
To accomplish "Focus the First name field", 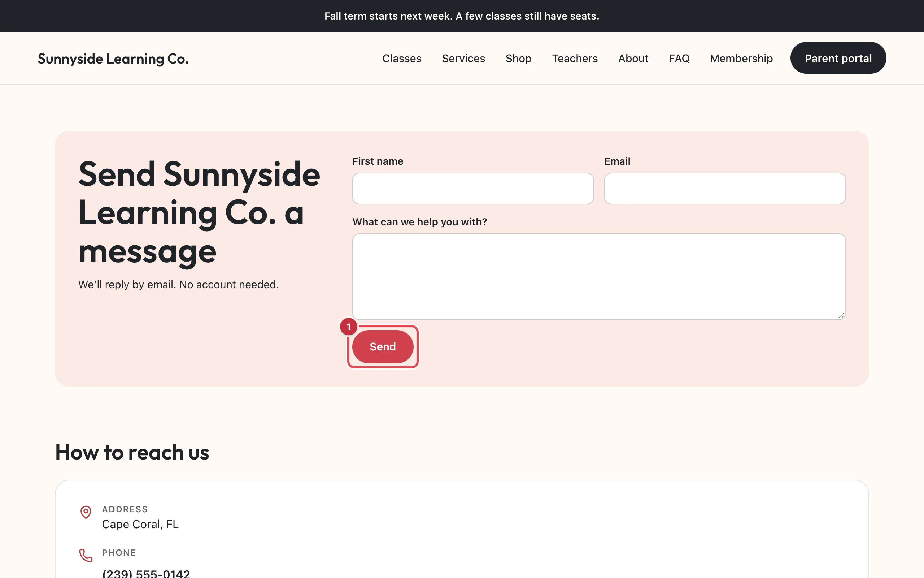I will pos(473,189).
